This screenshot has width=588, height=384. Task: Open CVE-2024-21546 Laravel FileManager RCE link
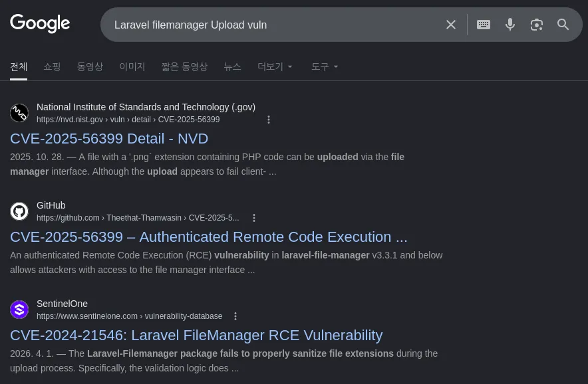pos(196,336)
